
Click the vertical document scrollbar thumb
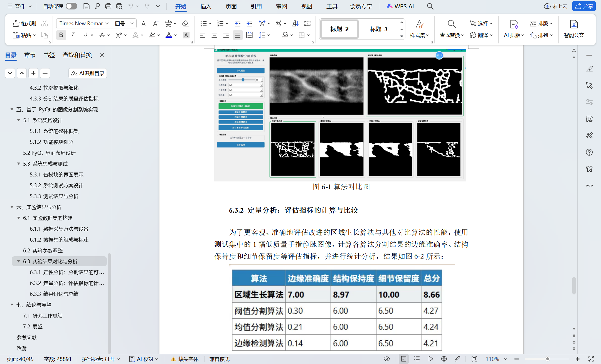574,286
